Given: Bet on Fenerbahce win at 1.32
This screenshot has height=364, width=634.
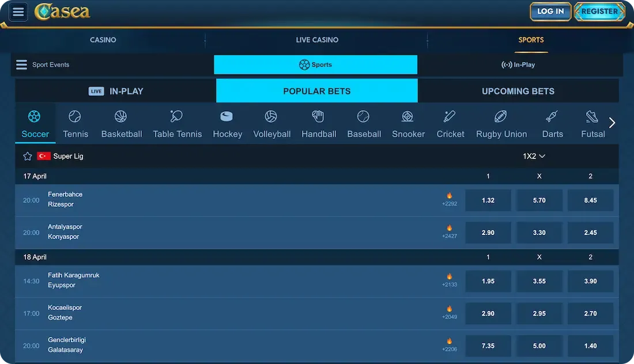Looking at the screenshot, I should [x=488, y=200].
